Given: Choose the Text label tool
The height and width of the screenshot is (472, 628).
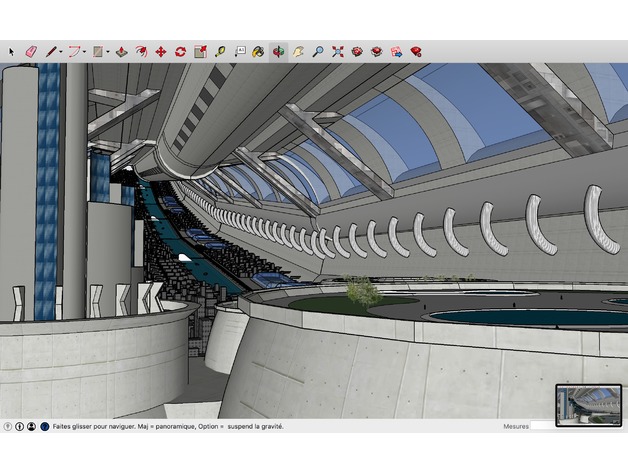Looking at the screenshot, I should pyautogui.click(x=240, y=52).
